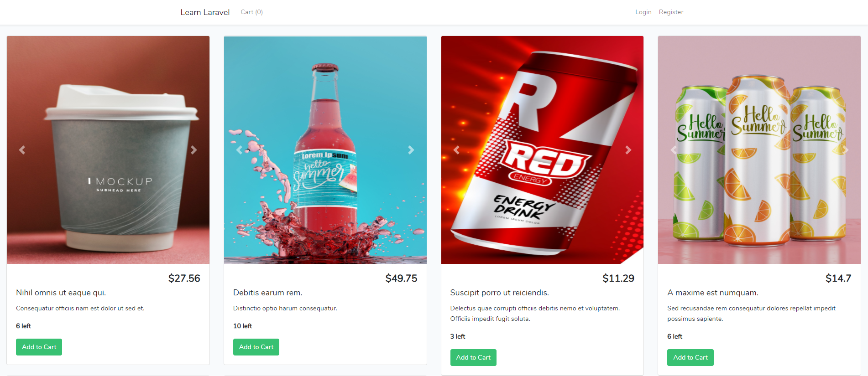Click the previous arrow on the RED energy drink carousel
Image resolution: width=868 pixels, height=376 pixels.
[x=457, y=150]
